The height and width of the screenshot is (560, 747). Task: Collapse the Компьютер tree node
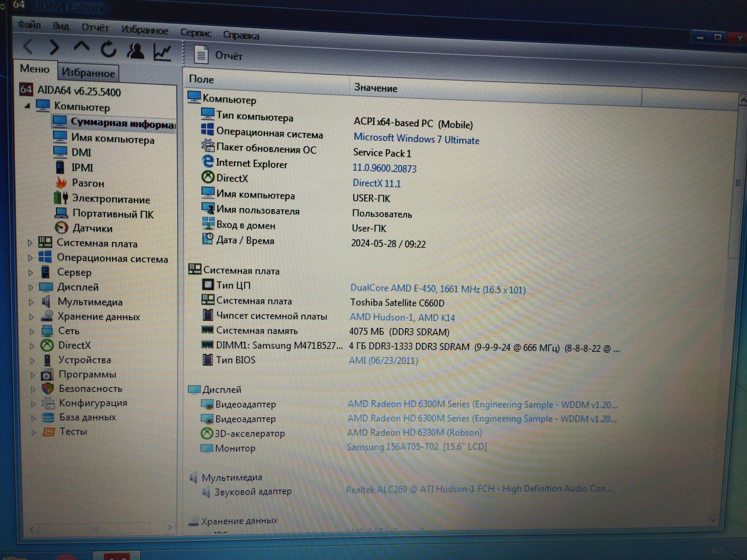(x=27, y=106)
